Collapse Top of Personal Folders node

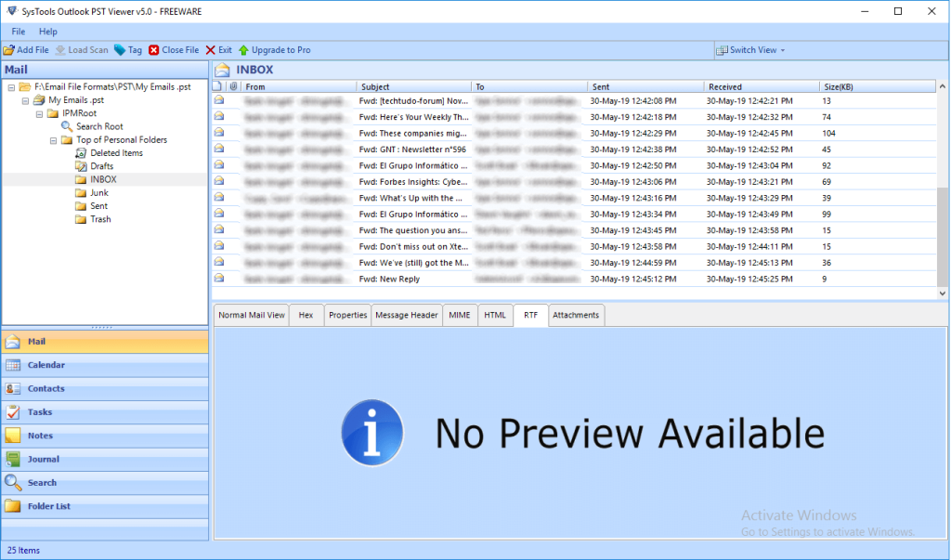53,141
